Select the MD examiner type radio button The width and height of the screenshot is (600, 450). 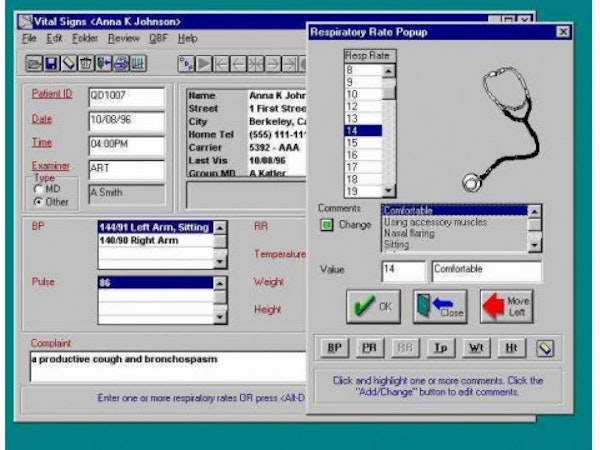40,188
